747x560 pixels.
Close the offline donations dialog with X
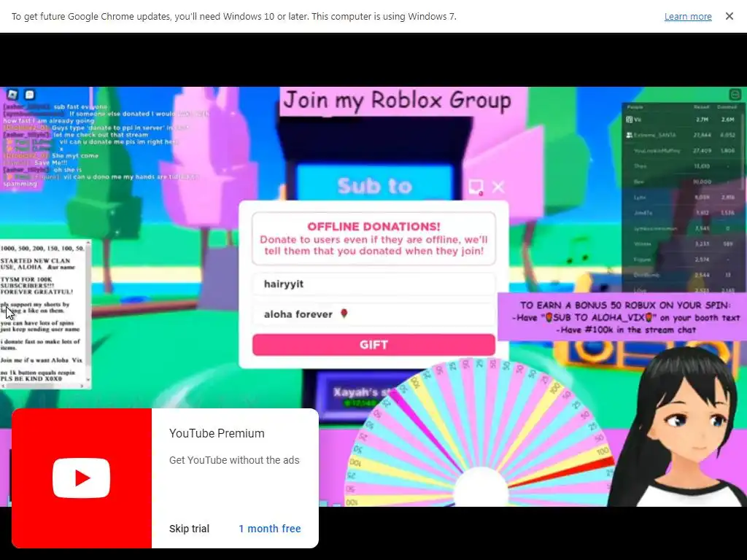point(498,187)
